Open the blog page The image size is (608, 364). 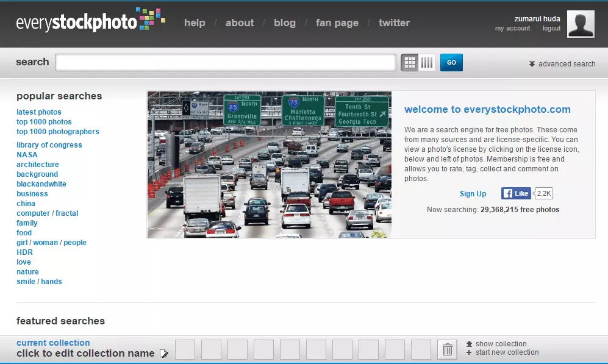click(x=285, y=23)
